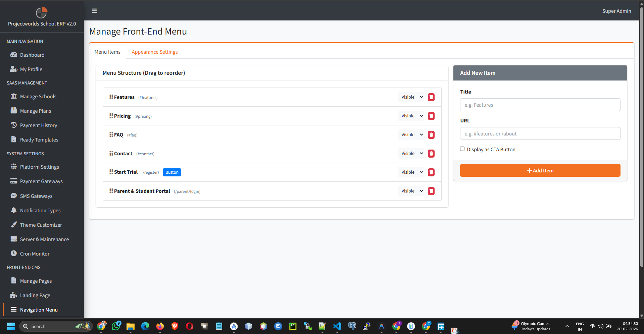Delete the FAQ menu item
The width and height of the screenshot is (644, 334).
pyautogui.click(x=431, y=134)
